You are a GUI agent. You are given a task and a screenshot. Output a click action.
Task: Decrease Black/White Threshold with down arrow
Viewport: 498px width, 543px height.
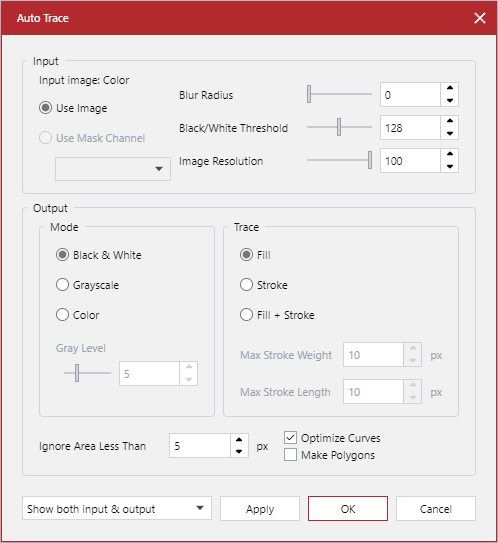click(450, 134)
